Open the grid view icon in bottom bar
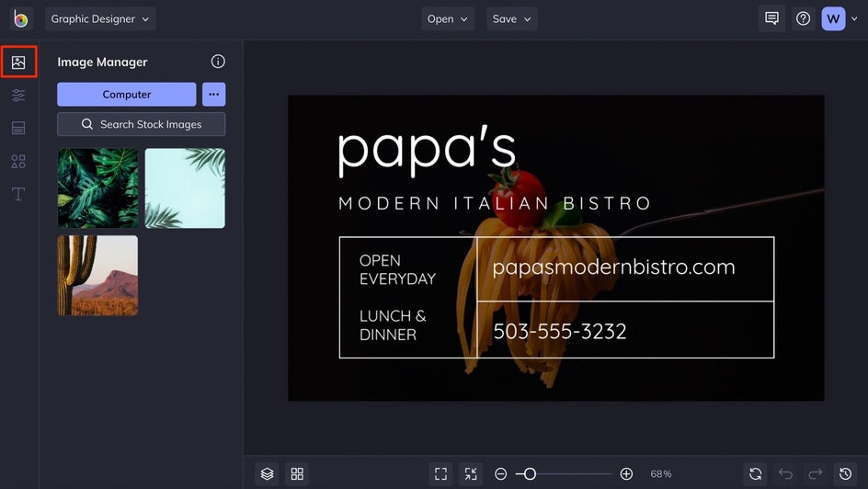This screenshot has width=868, height=489. coord(297,473)
